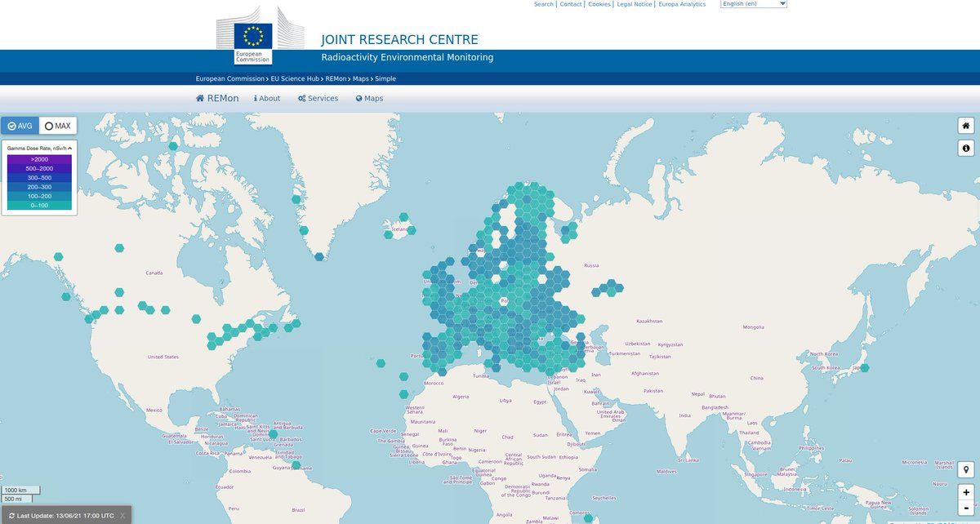
Task: Zoom out with the minus button
Action: pyautogui.click(x=966, y=508)
